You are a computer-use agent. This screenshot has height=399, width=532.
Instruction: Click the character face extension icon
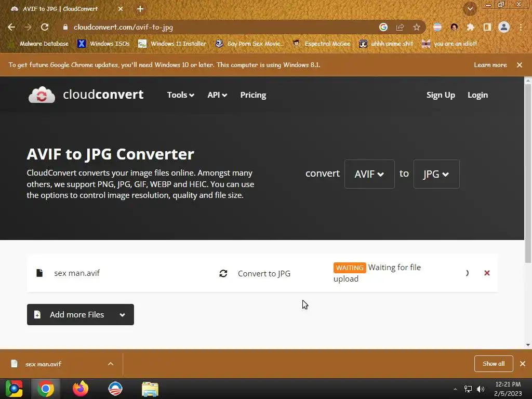tap(454, 27)
